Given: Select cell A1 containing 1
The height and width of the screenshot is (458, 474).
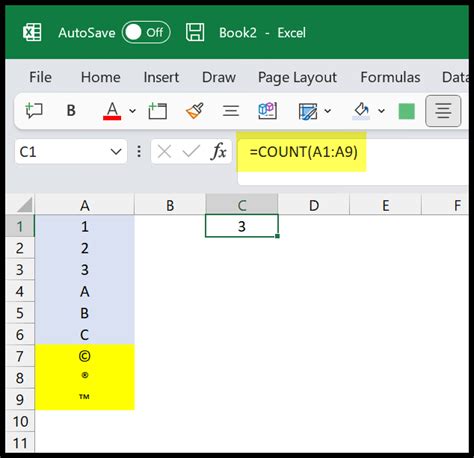Looking at the screenshot, I should [x=85, y=226].
